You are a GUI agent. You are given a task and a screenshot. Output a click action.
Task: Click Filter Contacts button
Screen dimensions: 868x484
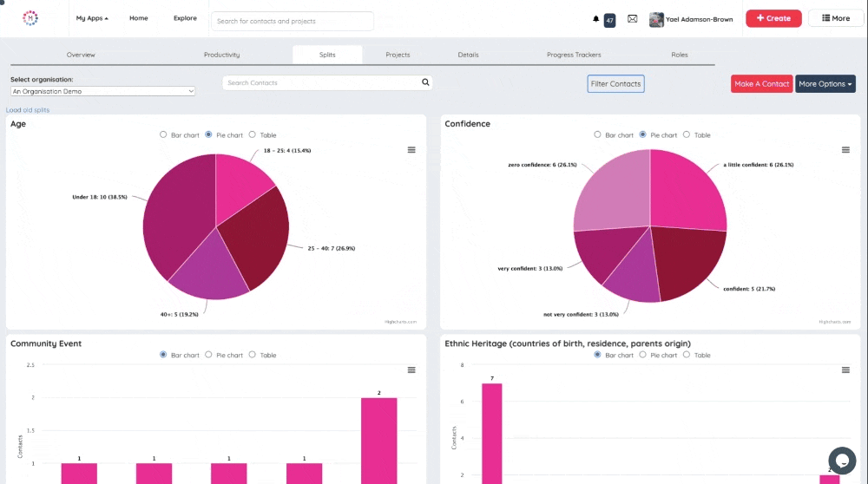[615, 84]
